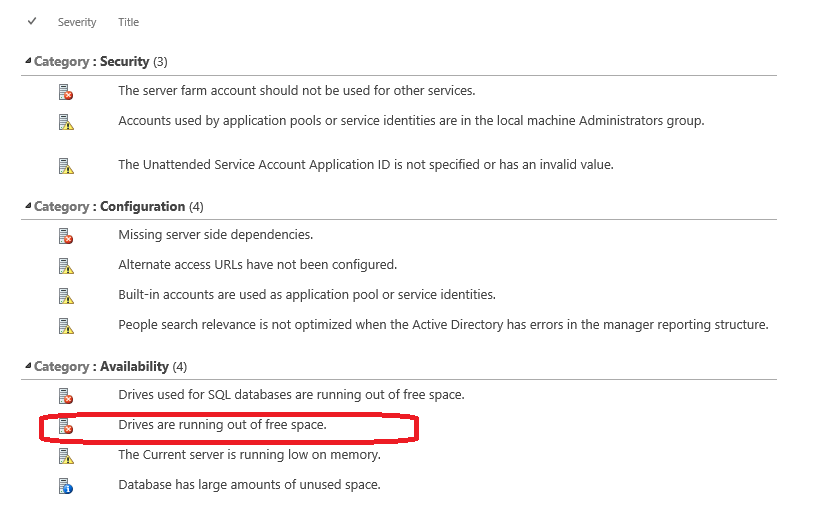Image resolution: width=838 pixels, height=509 pixels.
Task: Sort by the Severity column header
Action: tap(77, 22)
